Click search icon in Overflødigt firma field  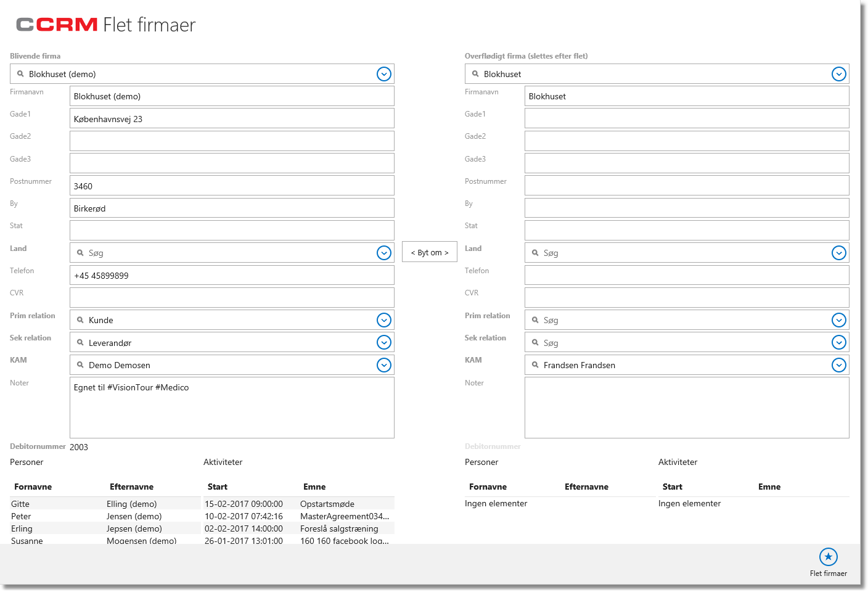pos(475,74)
